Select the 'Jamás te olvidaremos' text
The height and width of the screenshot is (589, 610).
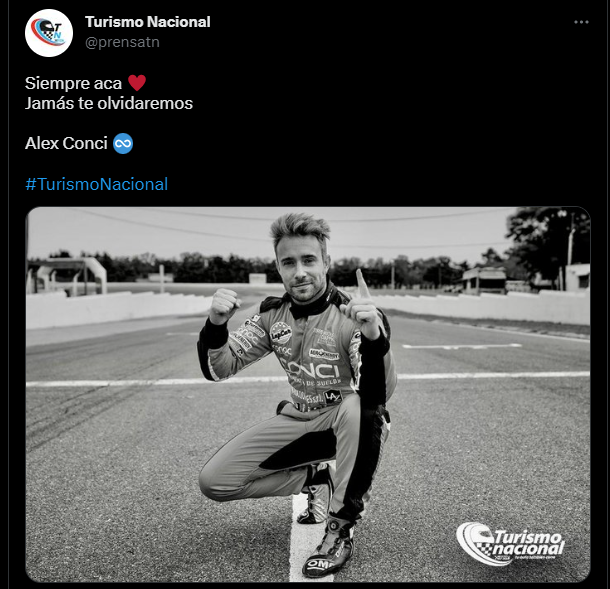tap(109, 103)
